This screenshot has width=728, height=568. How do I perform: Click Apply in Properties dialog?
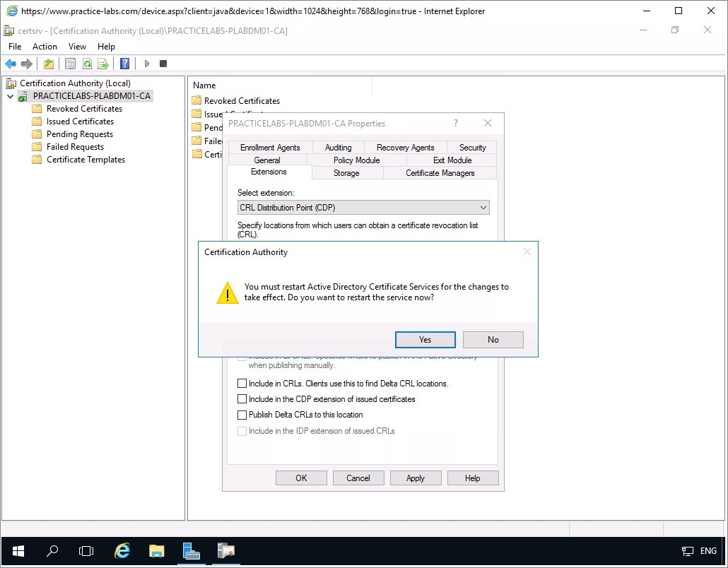point(415,478)
